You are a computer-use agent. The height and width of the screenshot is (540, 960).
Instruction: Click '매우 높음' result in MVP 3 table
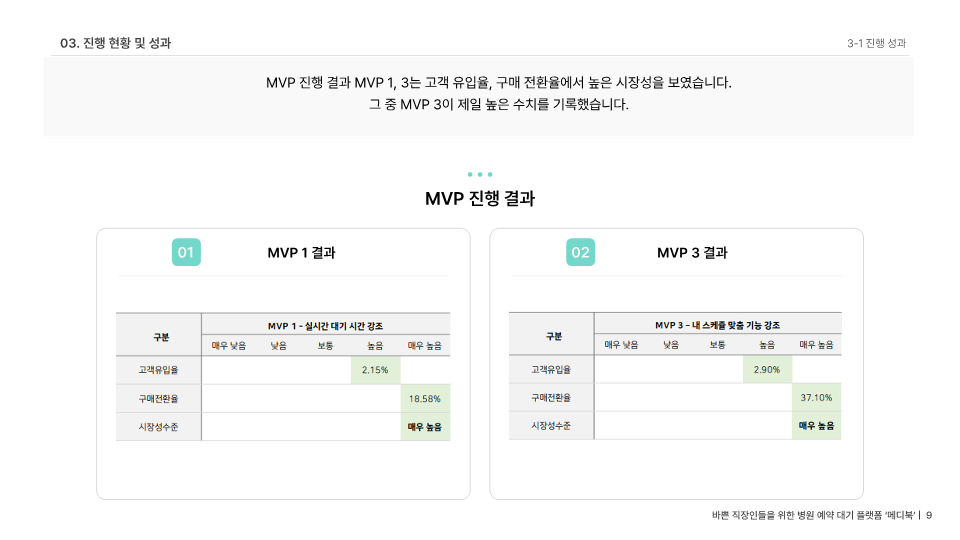(816, 426)
